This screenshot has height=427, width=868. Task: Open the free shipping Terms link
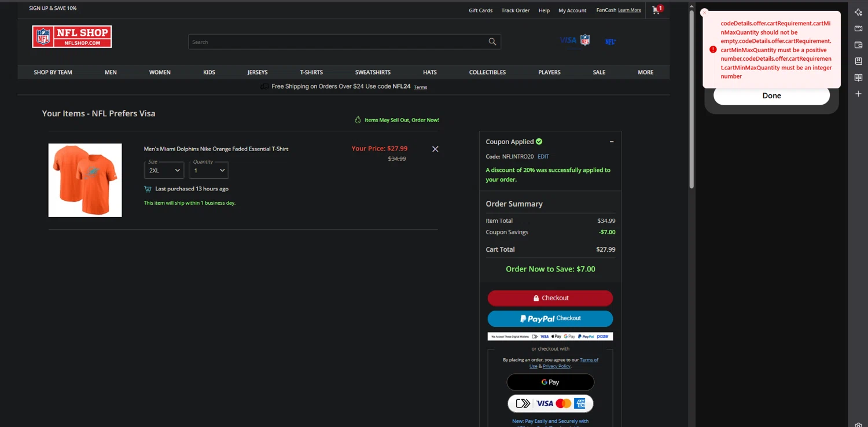click(x=420, y=87)
